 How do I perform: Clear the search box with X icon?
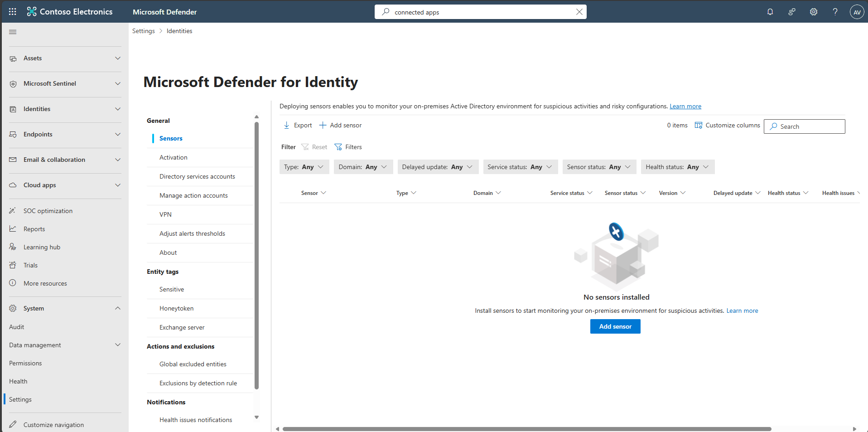[579, 12]
